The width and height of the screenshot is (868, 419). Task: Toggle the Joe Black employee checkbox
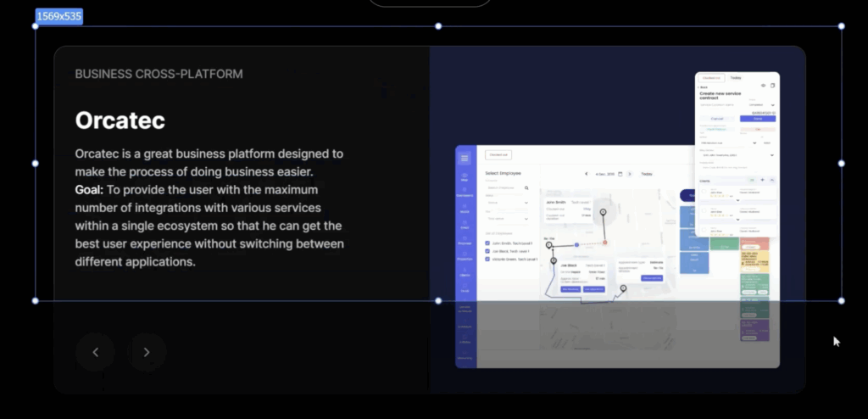487,250
